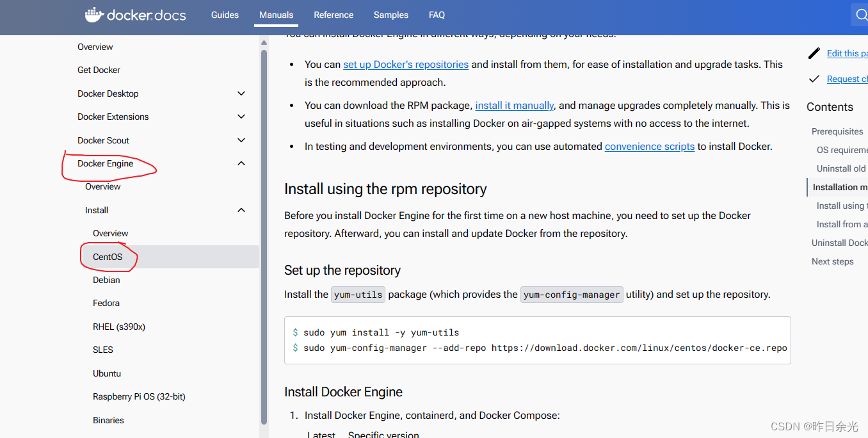Select top-level Overview in the sidebar

95,47
